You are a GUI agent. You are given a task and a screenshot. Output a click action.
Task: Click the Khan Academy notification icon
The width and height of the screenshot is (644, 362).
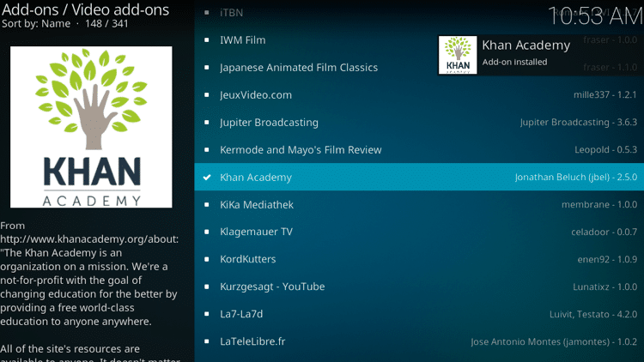coord(458,55)
